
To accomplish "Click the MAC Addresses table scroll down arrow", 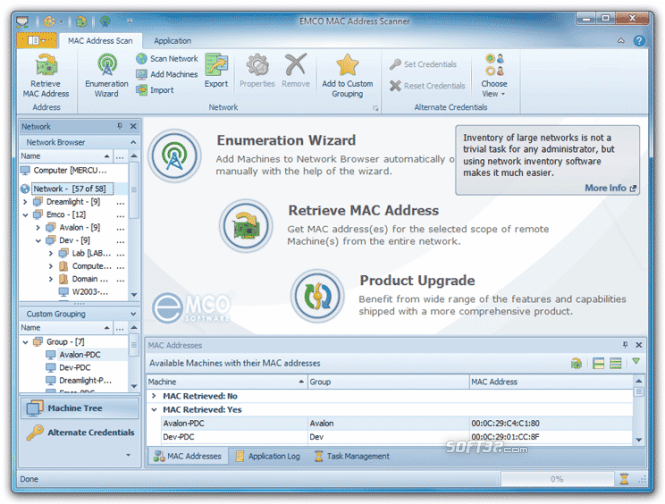I will click(638, 440).
